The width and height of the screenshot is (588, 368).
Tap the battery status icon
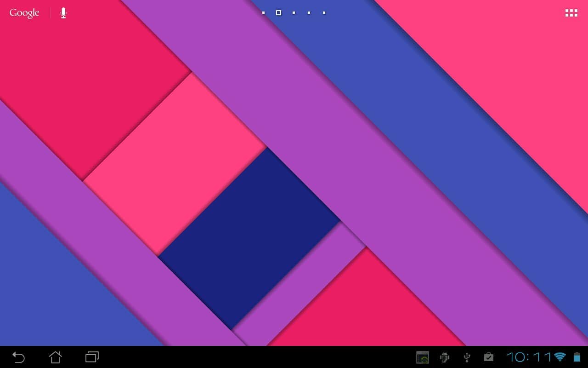point(577,357)
